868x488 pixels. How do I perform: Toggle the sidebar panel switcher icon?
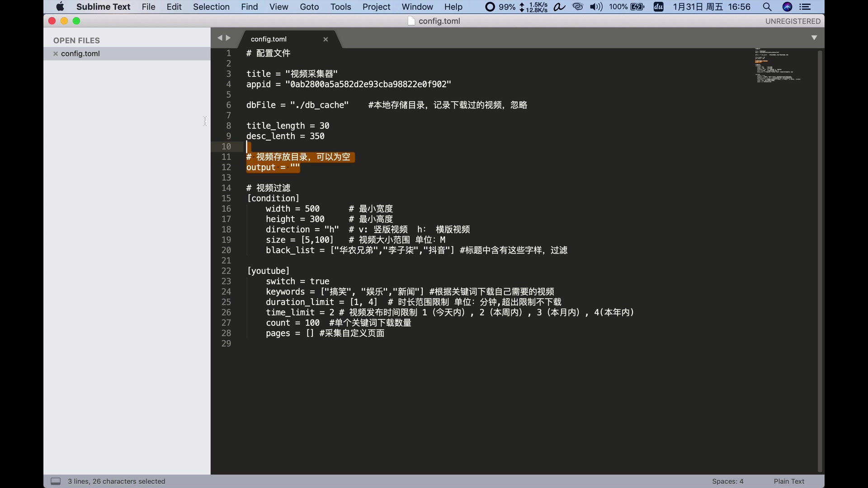click(56, 481)
